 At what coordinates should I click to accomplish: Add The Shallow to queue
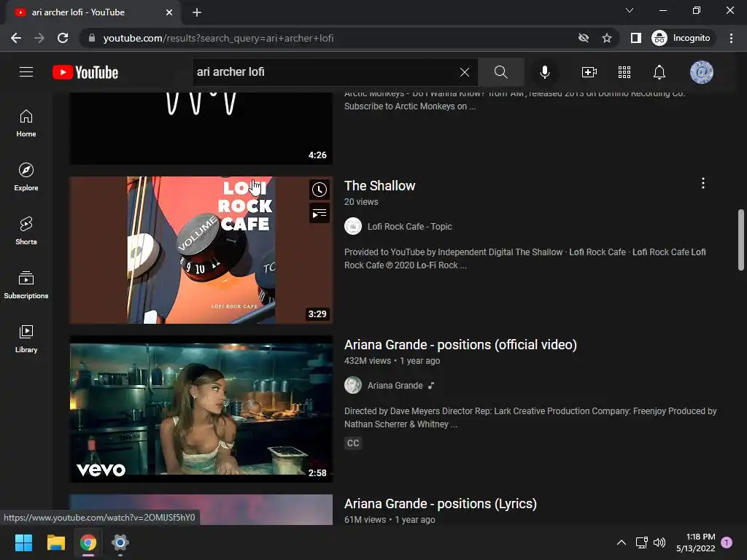[320, 213]
